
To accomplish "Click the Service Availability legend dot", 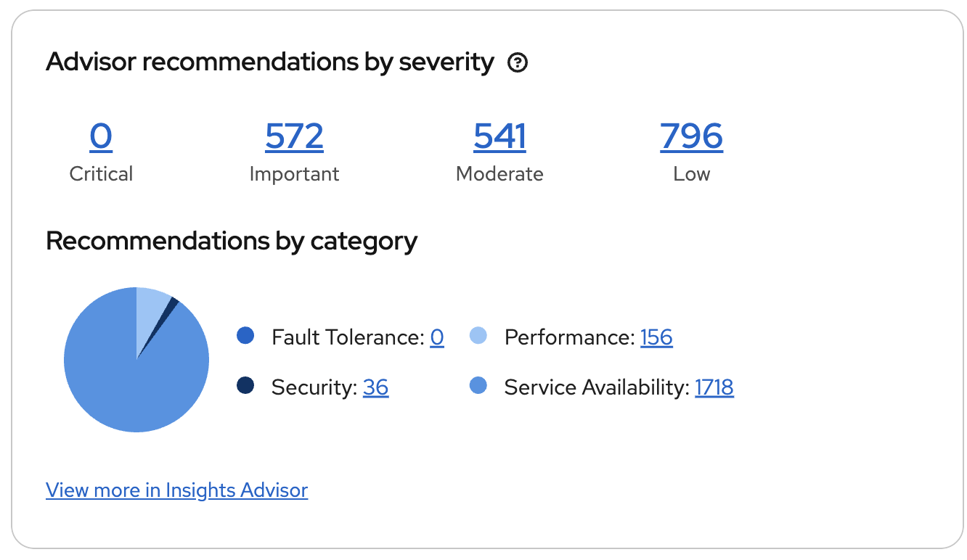I will tap(478, 386).
